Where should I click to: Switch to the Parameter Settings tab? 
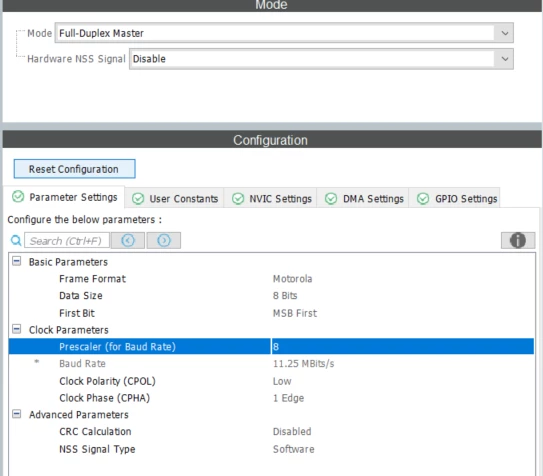64,197
